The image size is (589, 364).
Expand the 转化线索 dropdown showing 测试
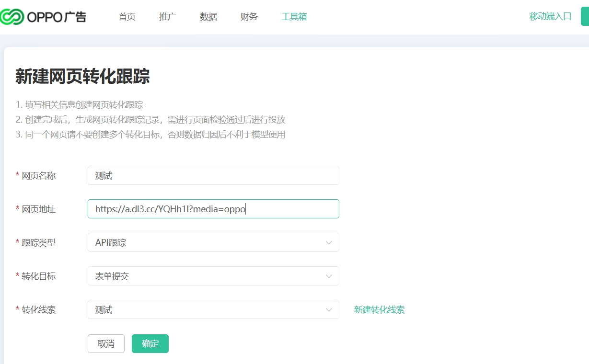point(213,309)
